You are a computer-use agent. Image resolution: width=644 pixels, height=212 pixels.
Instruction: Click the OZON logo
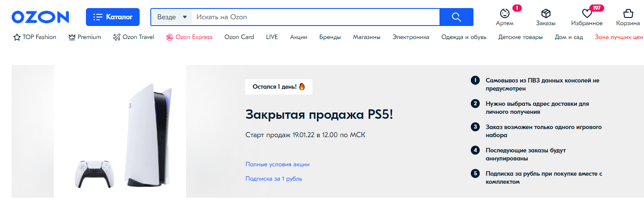pos(40,17)
